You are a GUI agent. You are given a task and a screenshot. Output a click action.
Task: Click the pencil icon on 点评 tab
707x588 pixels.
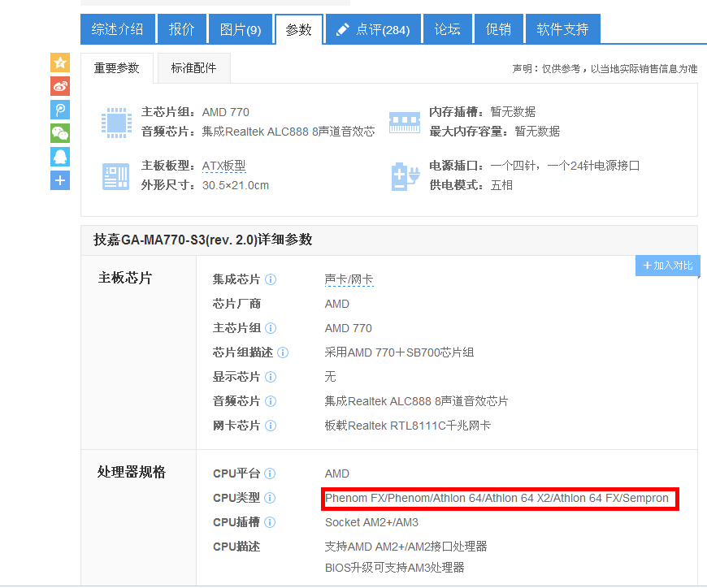pos(343,30)
